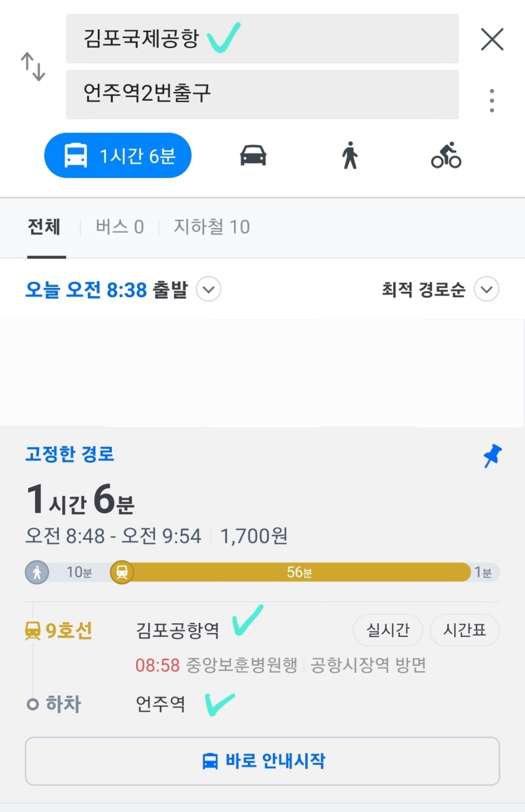Image resolution: width=525 pixels, height=812 pixels.
Task: Tap the 실시간 real-time button
Action: 388,630
